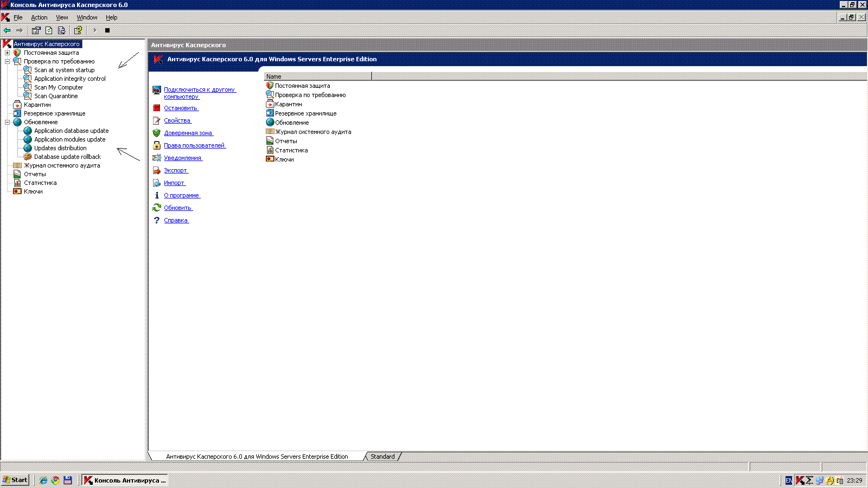Click the Kaspersky icon in system tray
The width and height of the screenshot is (868, 488).
(800, 480)
